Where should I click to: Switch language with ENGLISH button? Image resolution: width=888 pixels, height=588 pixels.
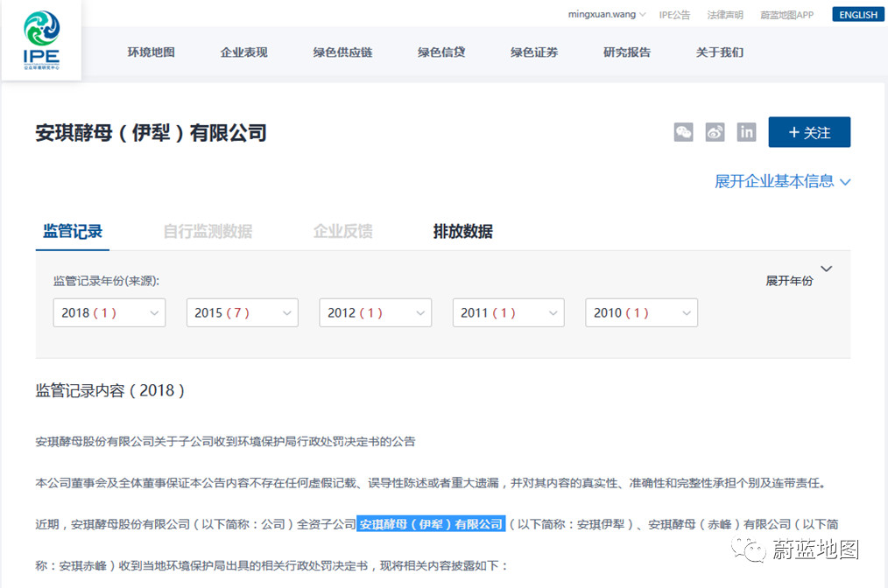click(x=858, y=15)
